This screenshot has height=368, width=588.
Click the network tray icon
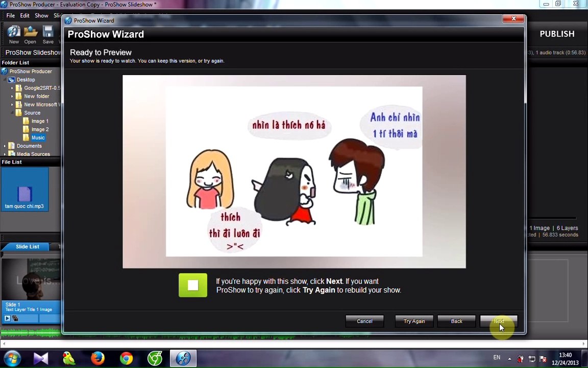pos(532,359)
